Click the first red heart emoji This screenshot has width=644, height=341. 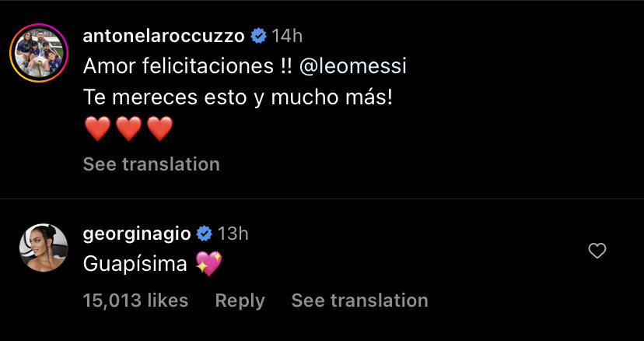97,129
